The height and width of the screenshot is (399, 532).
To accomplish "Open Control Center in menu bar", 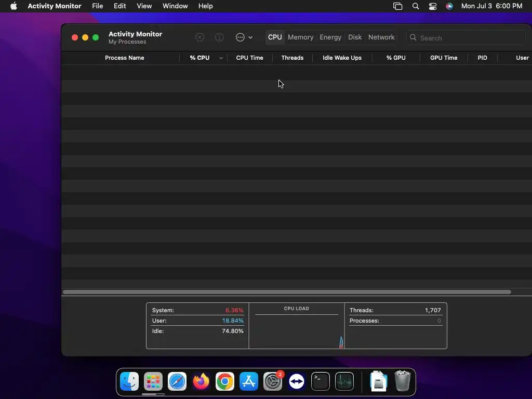I will [x=433, y=6].
